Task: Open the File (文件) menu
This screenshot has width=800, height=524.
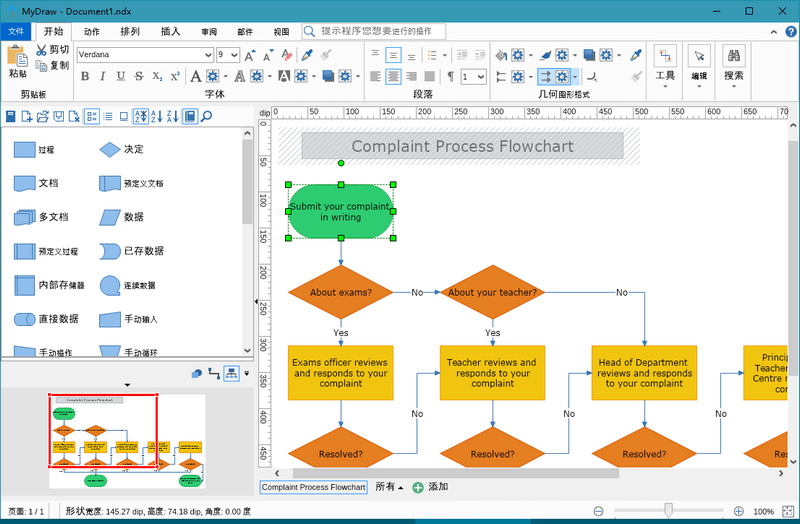Action: pyautogui.click(x=15, y=31)
